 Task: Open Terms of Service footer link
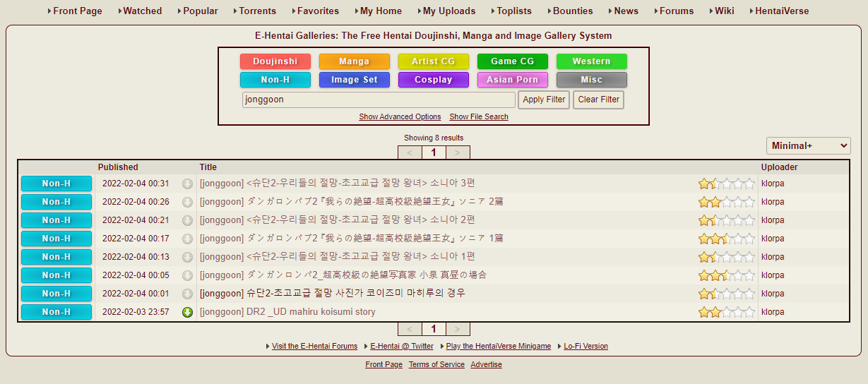(436, 364)
